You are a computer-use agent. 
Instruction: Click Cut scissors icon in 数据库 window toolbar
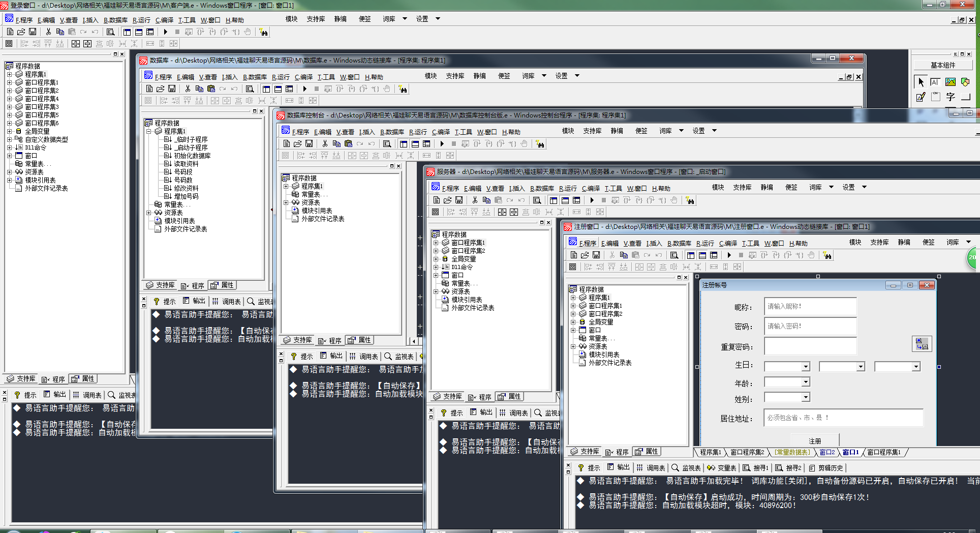click(188, 89)
